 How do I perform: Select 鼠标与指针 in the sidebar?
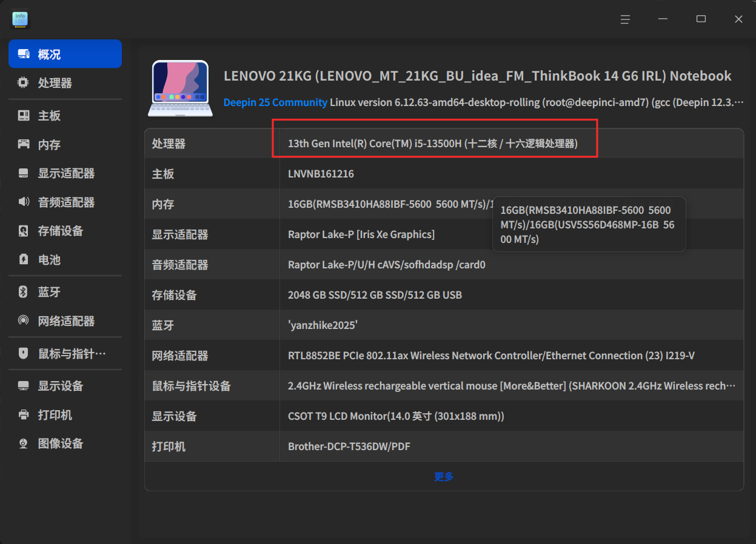[65, 354]
